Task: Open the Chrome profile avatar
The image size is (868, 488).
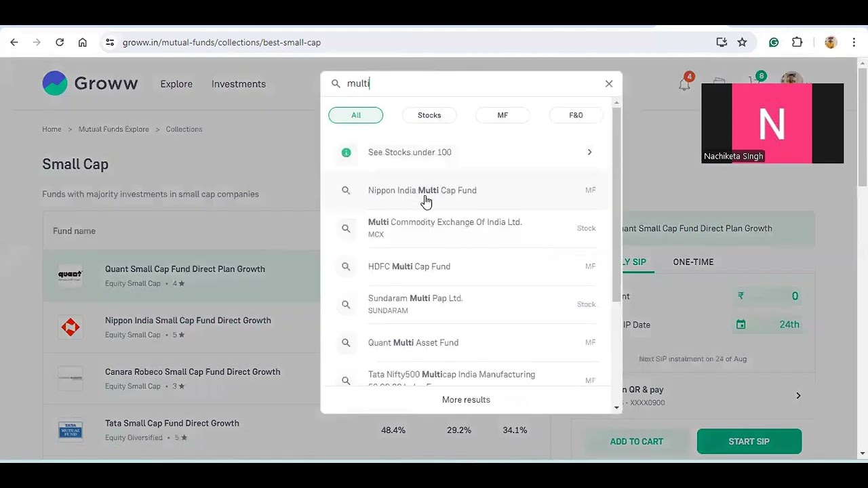Action: 831,42
